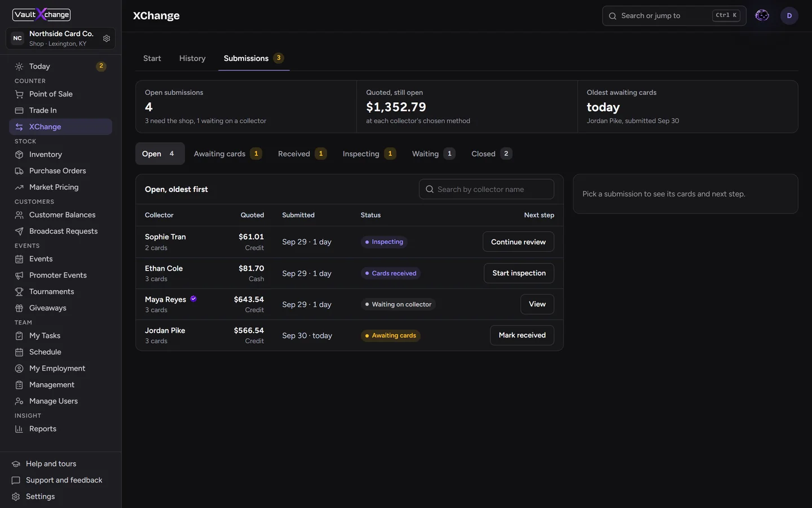Open Settings at sidebar bottom

[61, 496]
